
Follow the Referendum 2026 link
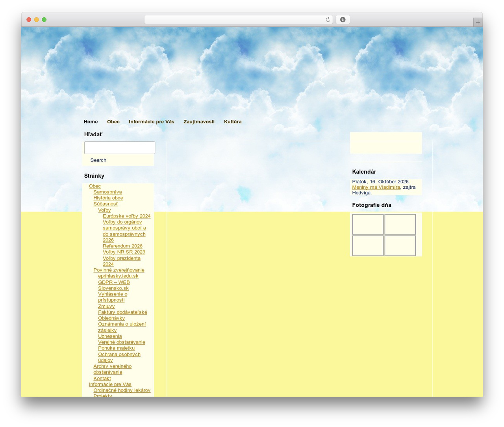[122, 246]
